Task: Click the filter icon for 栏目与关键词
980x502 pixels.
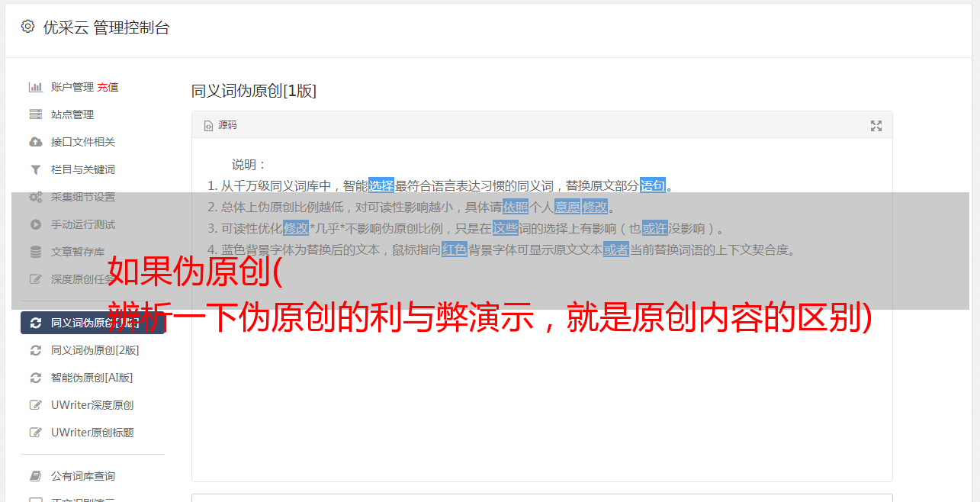Action: click(x=35, y=169)
